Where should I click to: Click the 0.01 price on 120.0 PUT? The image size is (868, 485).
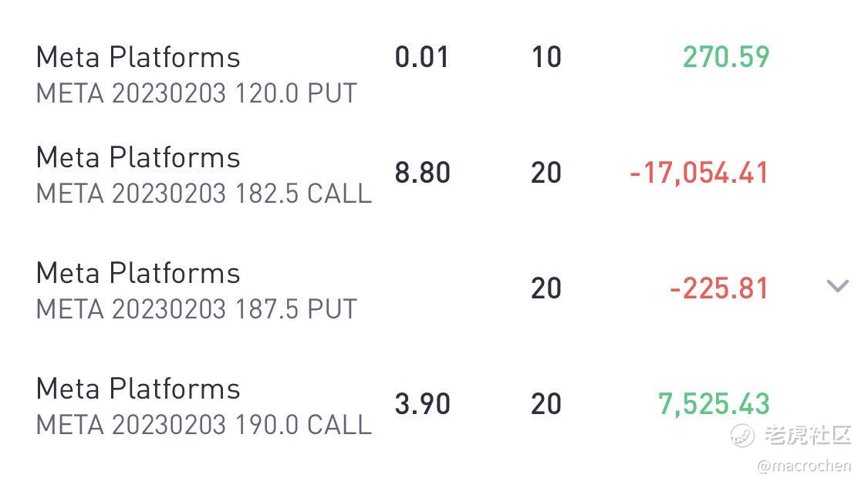point(422,57)
